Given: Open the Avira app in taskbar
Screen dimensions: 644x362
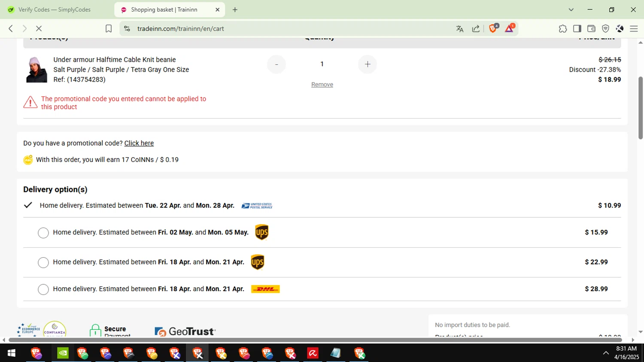Looking at the screenshot, I should click(x=313, y=353).
